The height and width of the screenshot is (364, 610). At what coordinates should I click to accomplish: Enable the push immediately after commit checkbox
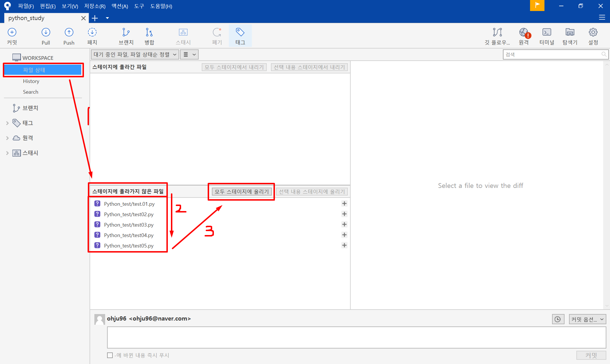110,355
